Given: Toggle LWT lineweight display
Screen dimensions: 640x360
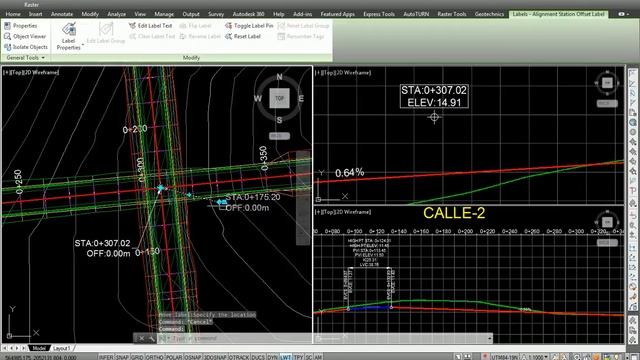Looking at the screenshot, I should [x=286, y=357].
